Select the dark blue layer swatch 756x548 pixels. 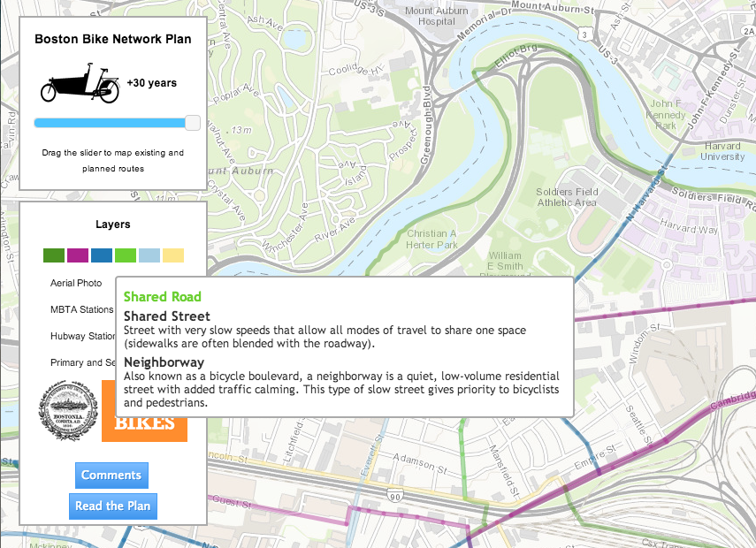102,255
